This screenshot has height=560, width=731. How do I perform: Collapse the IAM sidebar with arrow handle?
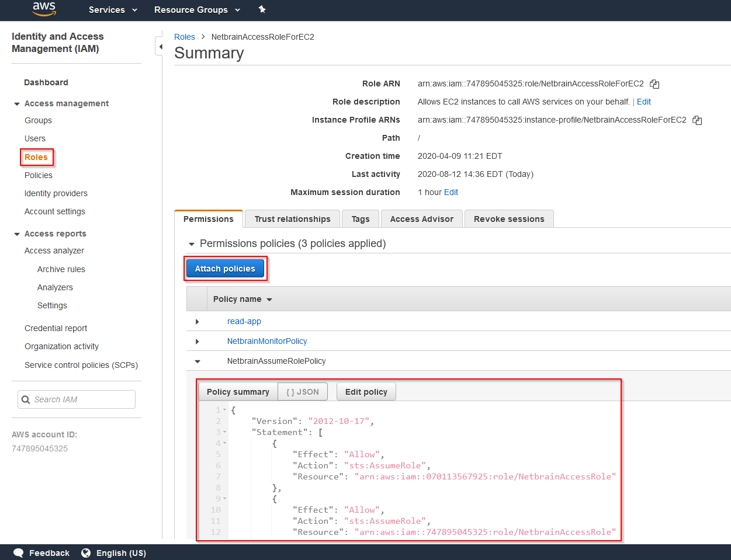[x=160, y=46]
